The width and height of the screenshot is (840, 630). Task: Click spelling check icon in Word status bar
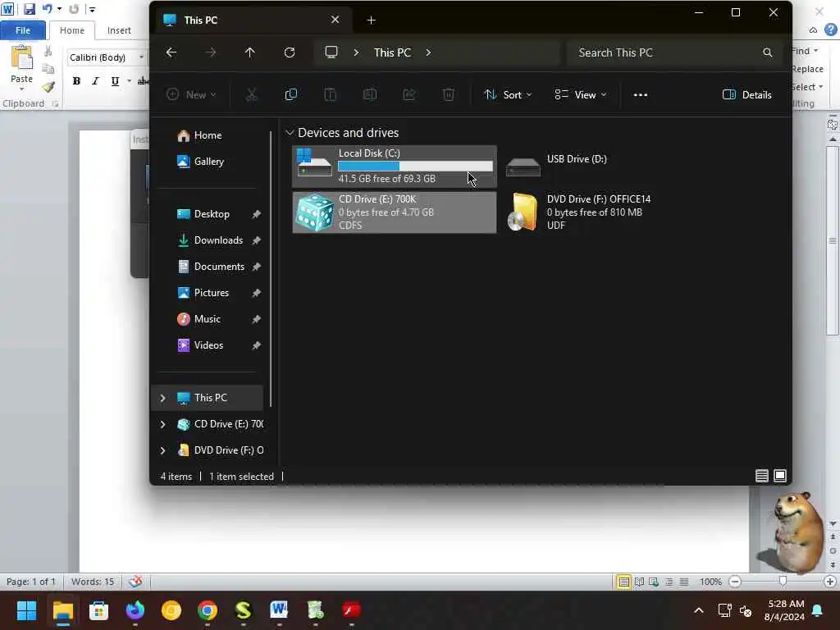pyautogui.click(x=135, y=582)
